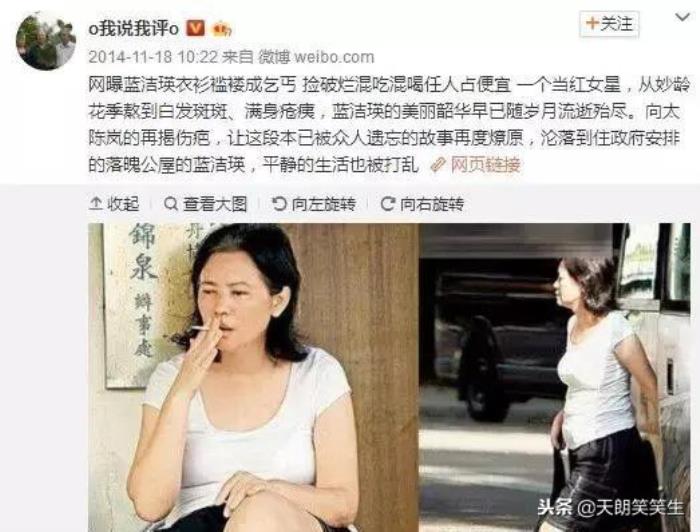Open the o我说我评o username link
Viewport: 700px width, 532px height.
(x=134, y=29)
